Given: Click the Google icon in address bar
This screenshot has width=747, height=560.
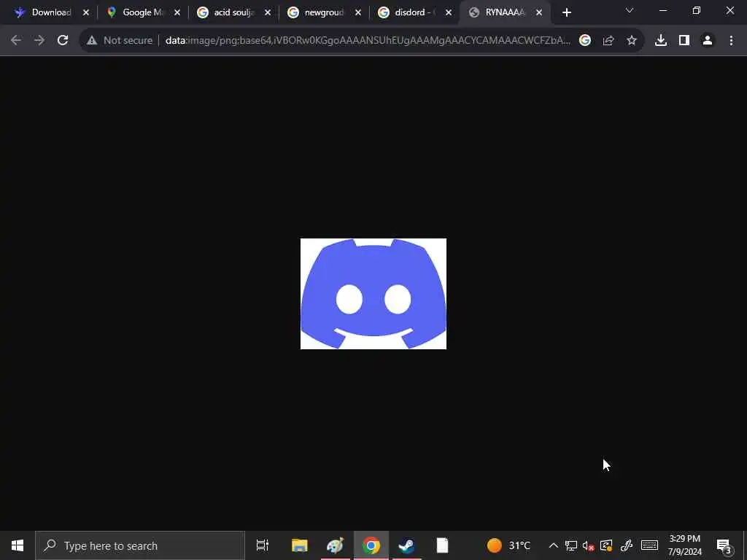Looking at the screenshot, I should pos(585,41).
